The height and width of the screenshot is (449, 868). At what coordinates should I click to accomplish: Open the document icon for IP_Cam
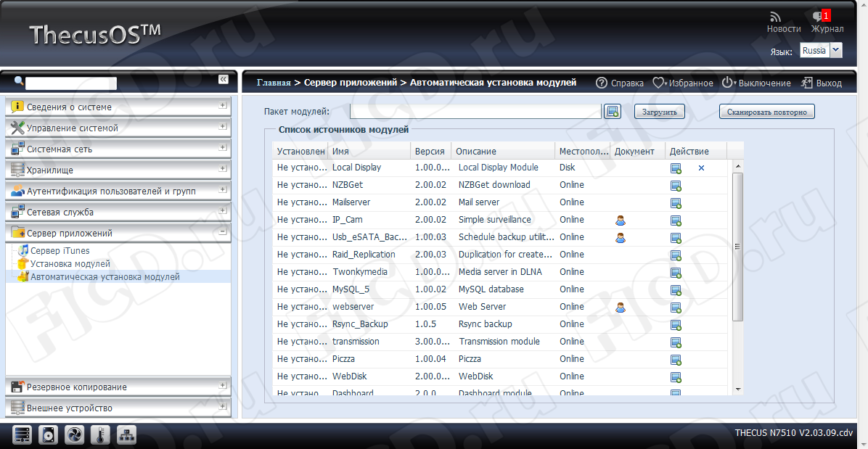[620, 220]
